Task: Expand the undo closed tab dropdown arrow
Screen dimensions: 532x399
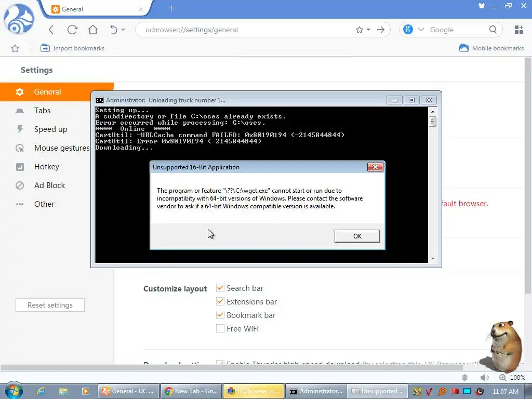Action: click(123, 30)
